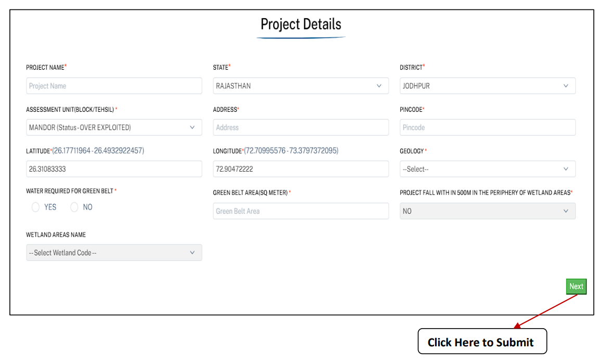Image resolution: width=597 pixels, height=364 pixels.
Task: Click the green Next button
Action: click(x=576, y=286)
